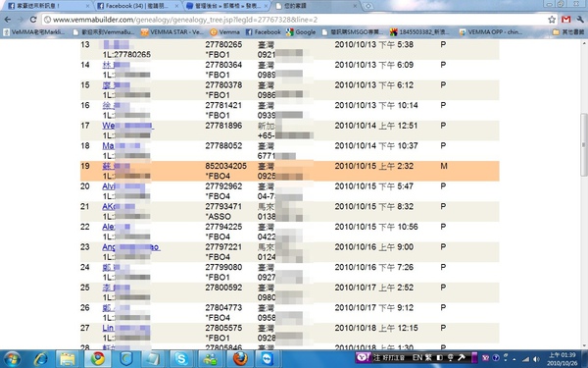Screen dimensions: 588x368
Task: Open Internet Explorer from the taskbar
Action: 40,359
